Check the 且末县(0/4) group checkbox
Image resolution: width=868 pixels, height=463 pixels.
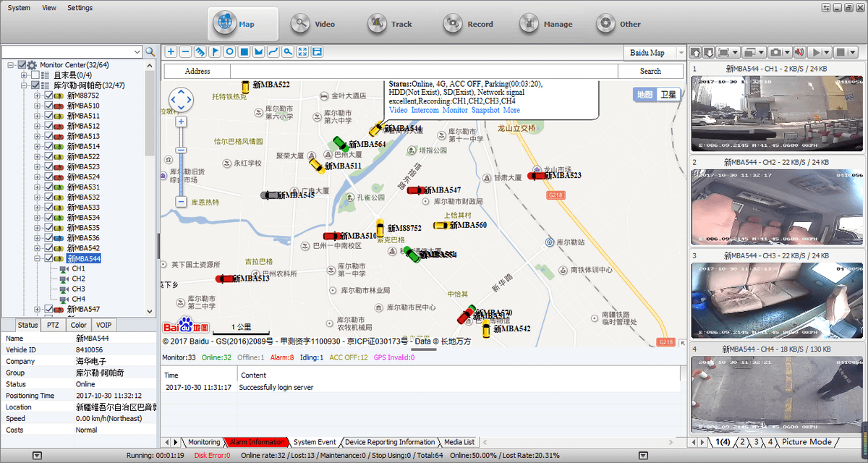pyautogui.click(x=35, y=75)
